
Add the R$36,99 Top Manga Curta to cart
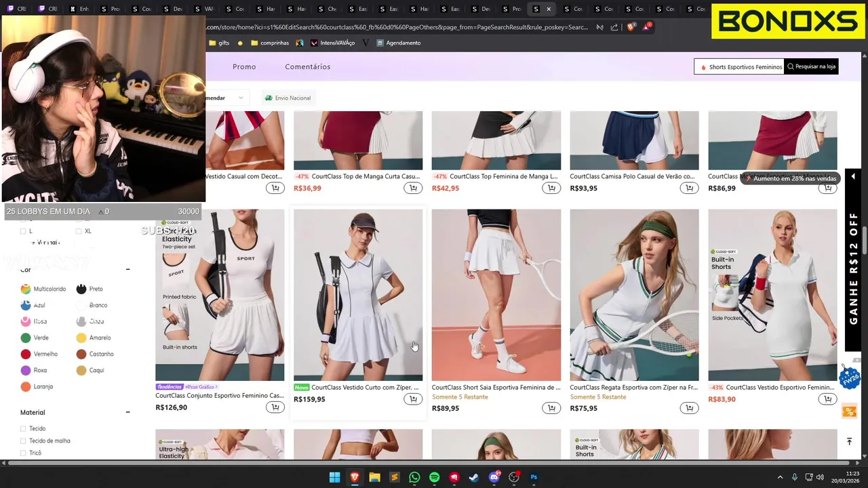pyautogui.click(x=413, y=188)
